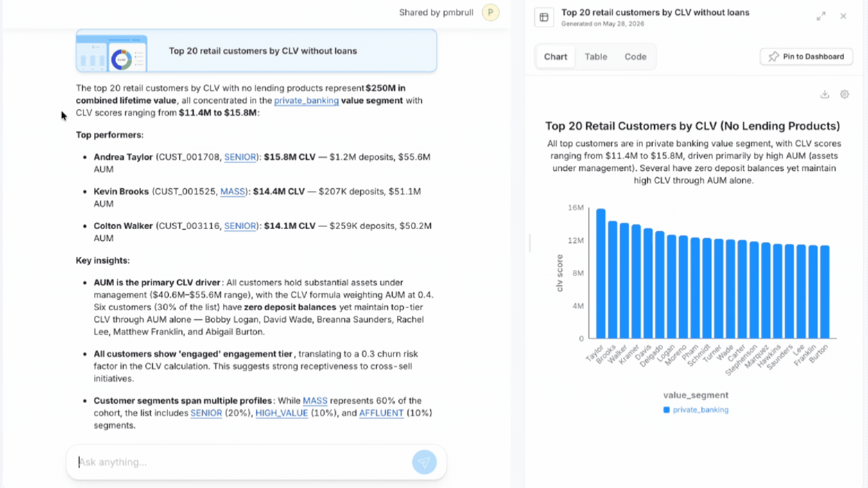Open SENIOR link next to Andrea Taylor

(240, 157)
